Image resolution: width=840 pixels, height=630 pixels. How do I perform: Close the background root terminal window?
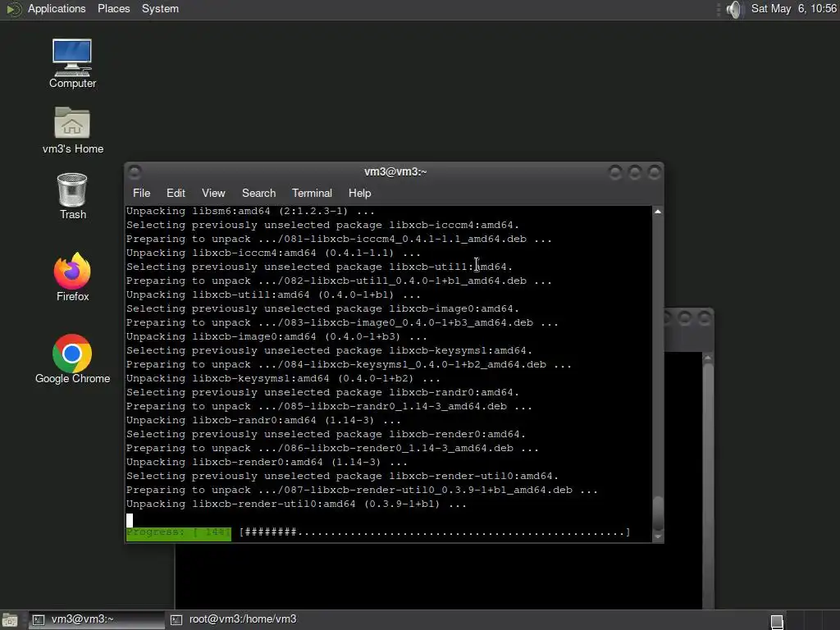[x=704, y=318]
